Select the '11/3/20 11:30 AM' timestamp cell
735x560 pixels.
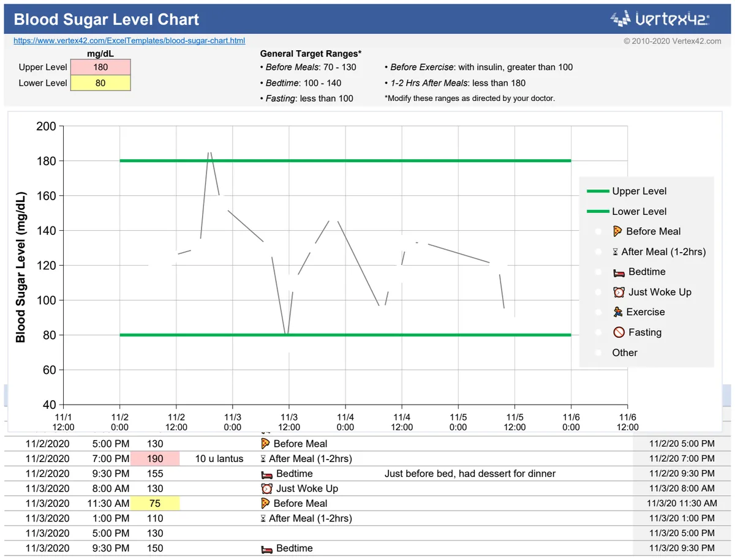682,504
